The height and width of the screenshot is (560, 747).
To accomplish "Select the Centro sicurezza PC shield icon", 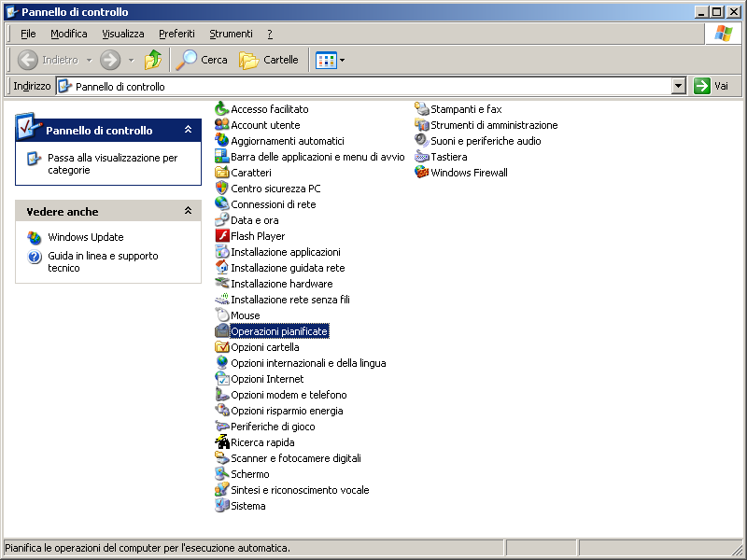I will (221, 189).
